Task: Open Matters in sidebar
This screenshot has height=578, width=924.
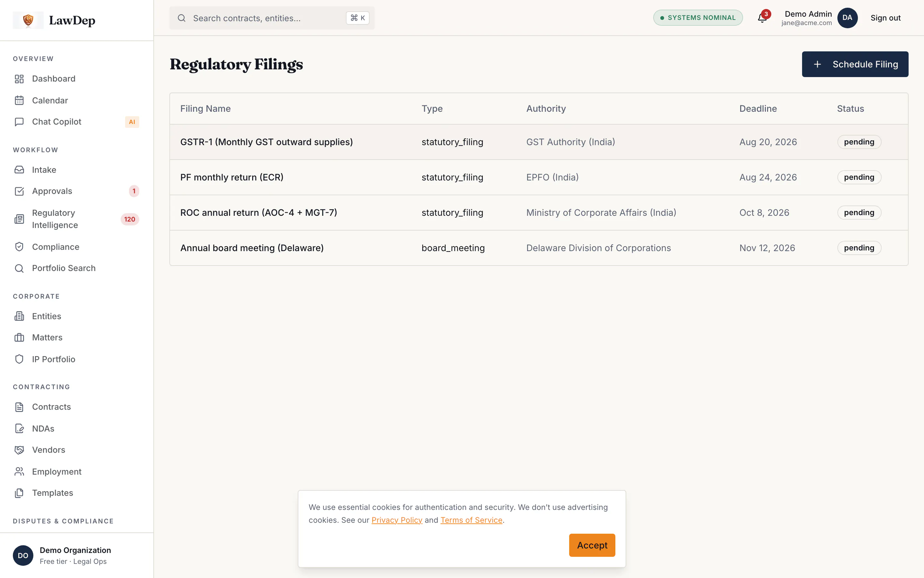Action: tap(76, 337)
